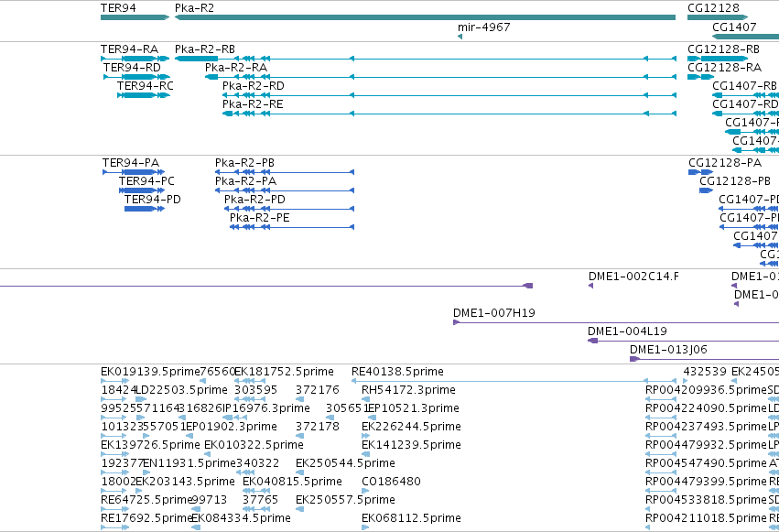Click EST label 372178

click(x=318, y=428)
